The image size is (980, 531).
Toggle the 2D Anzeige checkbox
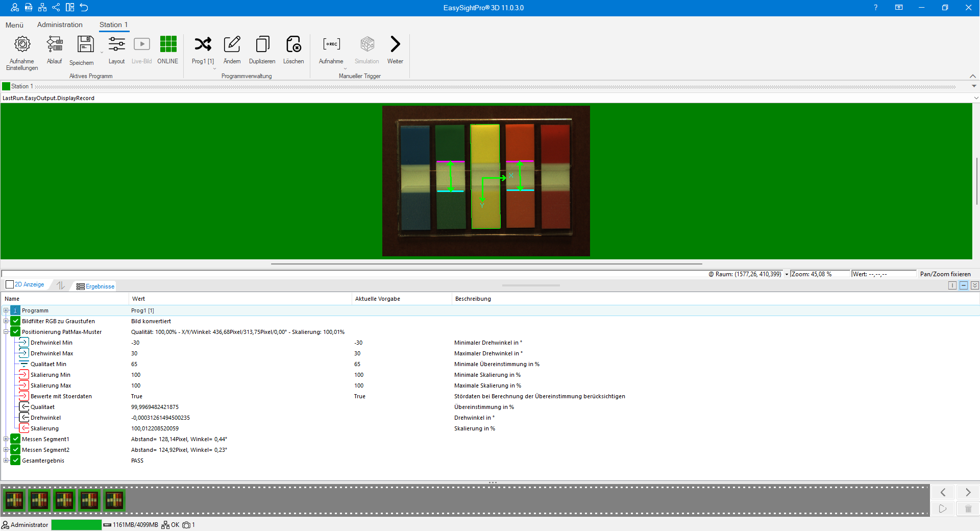click(x=10, y=285)
